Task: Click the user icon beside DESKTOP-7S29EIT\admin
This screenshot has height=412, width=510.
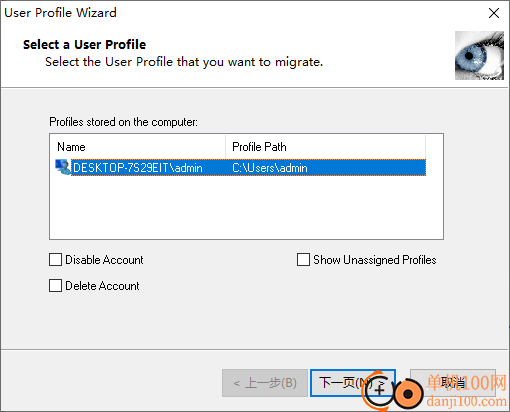Action: 62,167
